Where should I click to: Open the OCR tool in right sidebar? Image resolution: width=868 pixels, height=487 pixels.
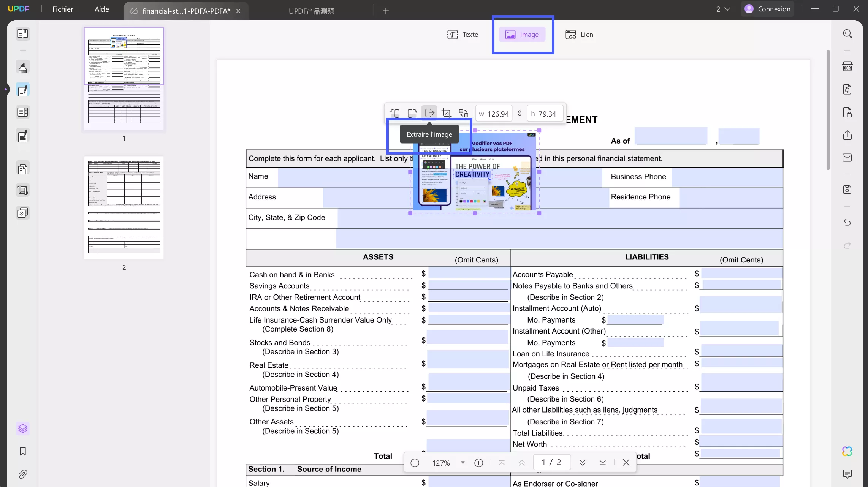tap(847, 66)
